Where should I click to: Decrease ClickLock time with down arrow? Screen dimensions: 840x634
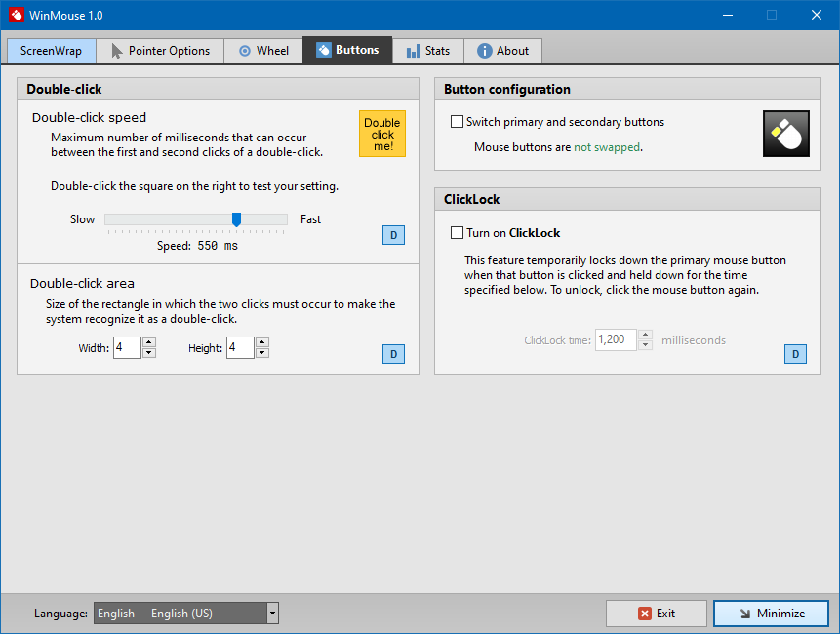[x=646, y=345]
